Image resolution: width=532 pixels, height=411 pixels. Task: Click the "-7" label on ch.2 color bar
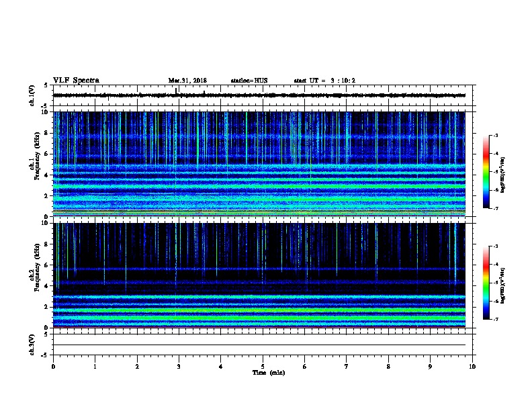click(496, 319)
